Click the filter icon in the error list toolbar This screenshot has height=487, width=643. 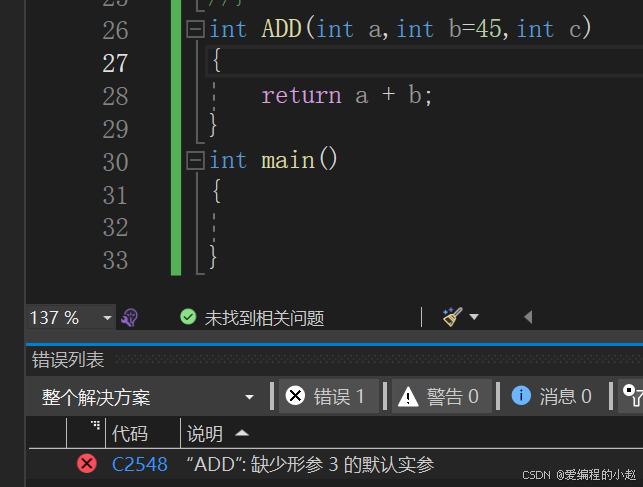point(633,395)
